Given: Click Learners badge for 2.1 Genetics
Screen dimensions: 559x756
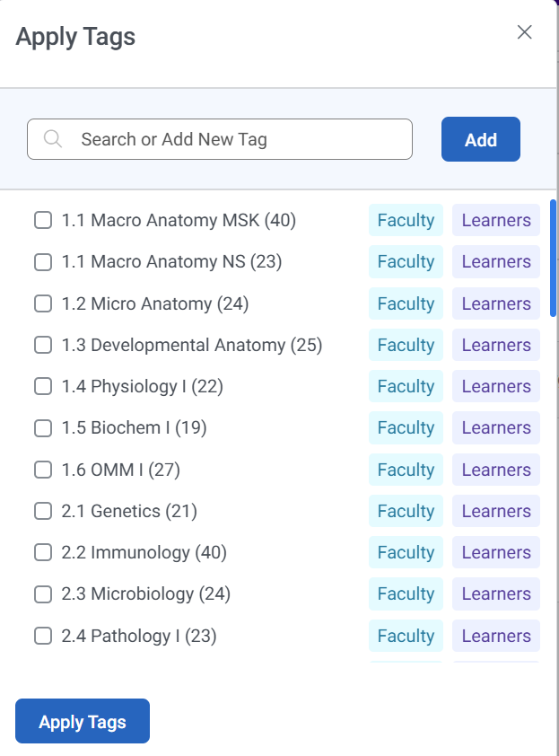Looking at the screenshot, I should pyautogui.click(x=496, y=512).
